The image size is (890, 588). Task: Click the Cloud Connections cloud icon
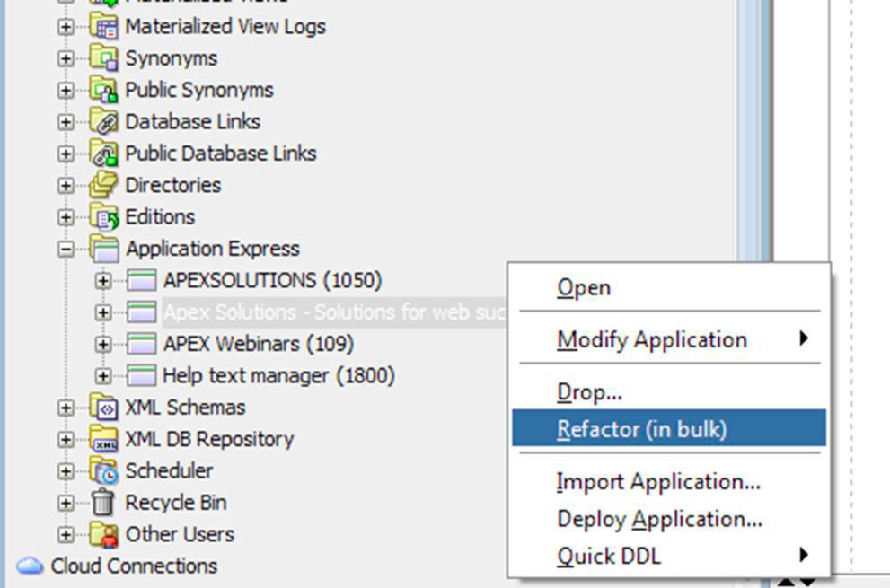pos(30,566)
